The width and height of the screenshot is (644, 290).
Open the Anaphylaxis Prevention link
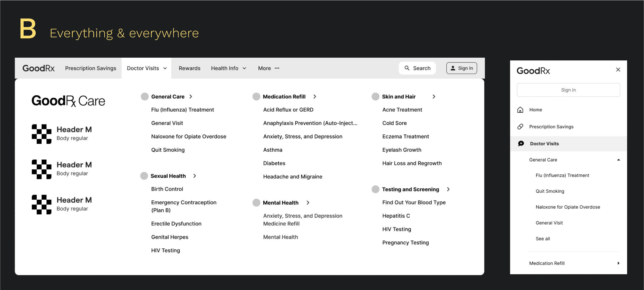tap(310, 123)
